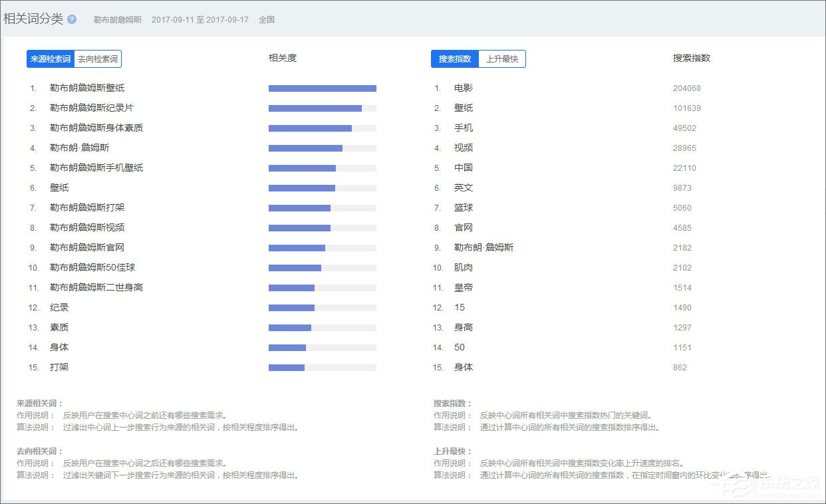The width and height of the screenshot is (826, 504).
Task: Click the search term 篮球
Action: coord(464,207)
